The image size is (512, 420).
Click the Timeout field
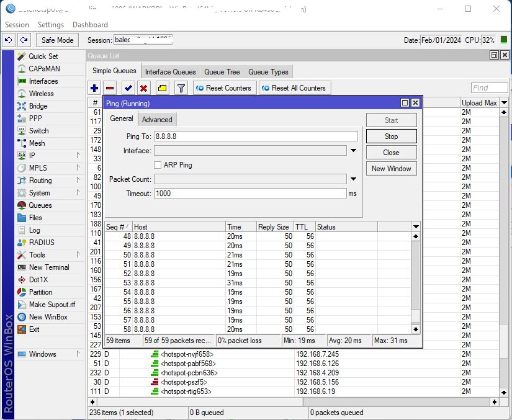pos(250,194)
